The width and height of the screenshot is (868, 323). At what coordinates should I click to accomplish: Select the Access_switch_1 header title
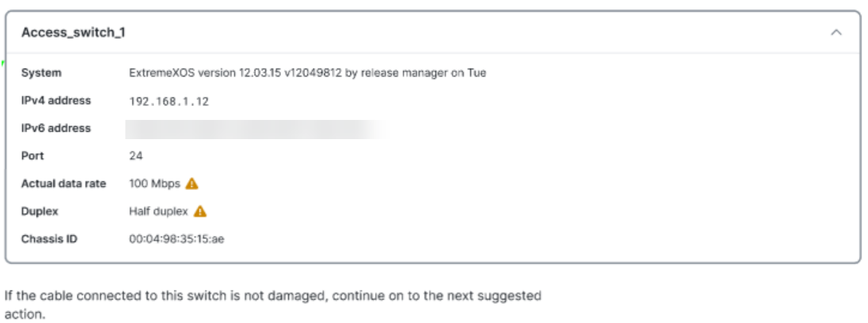(73, 33)
